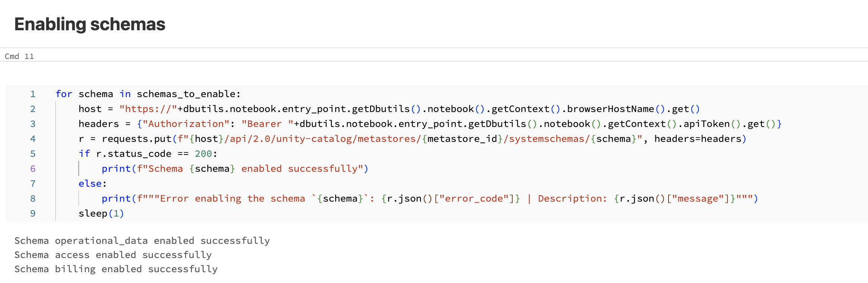
Task: Click "requests.put" on line 4
Action: 136,139
